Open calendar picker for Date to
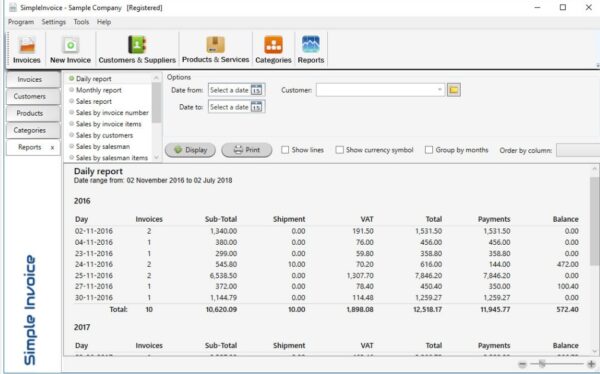600x374 pixels. pyautogui.click(x=256, y=107)
